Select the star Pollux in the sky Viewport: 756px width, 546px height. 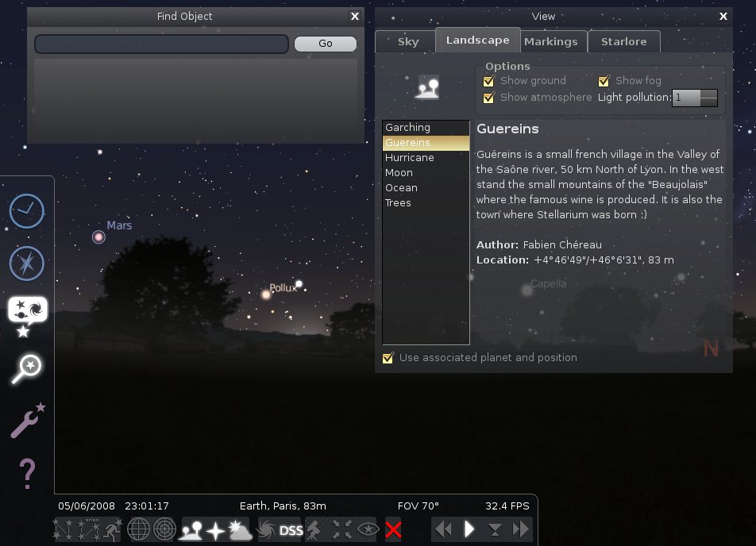266,294
